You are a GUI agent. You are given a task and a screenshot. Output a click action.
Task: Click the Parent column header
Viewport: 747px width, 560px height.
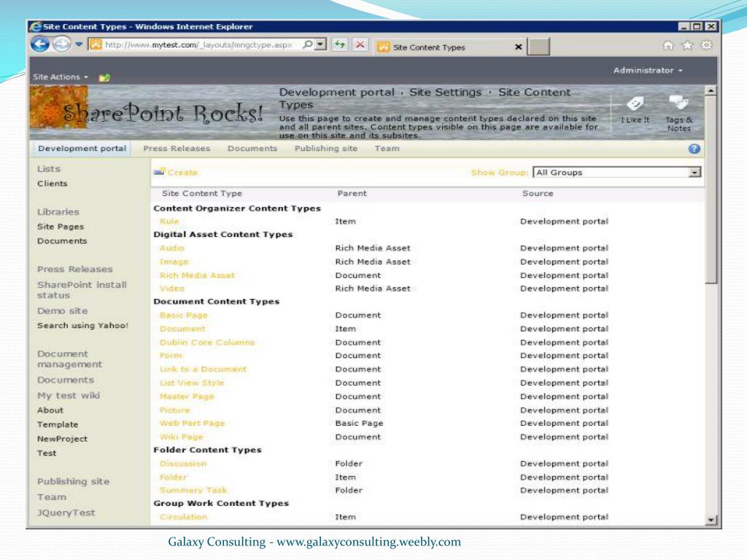[x=352, y=193]
